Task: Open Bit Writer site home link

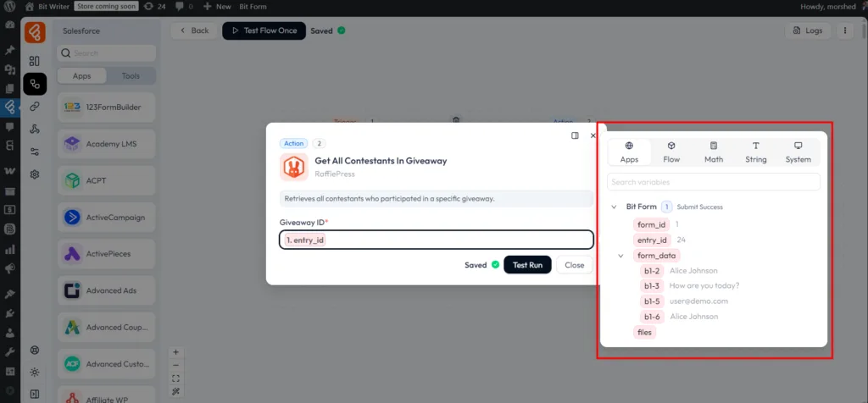Action: 47,7
